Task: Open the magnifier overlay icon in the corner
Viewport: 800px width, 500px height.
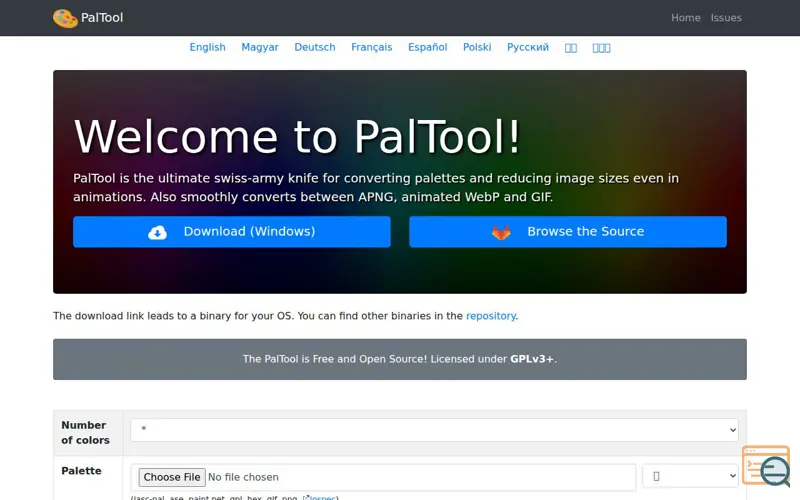Action: (x=767, y=466)
